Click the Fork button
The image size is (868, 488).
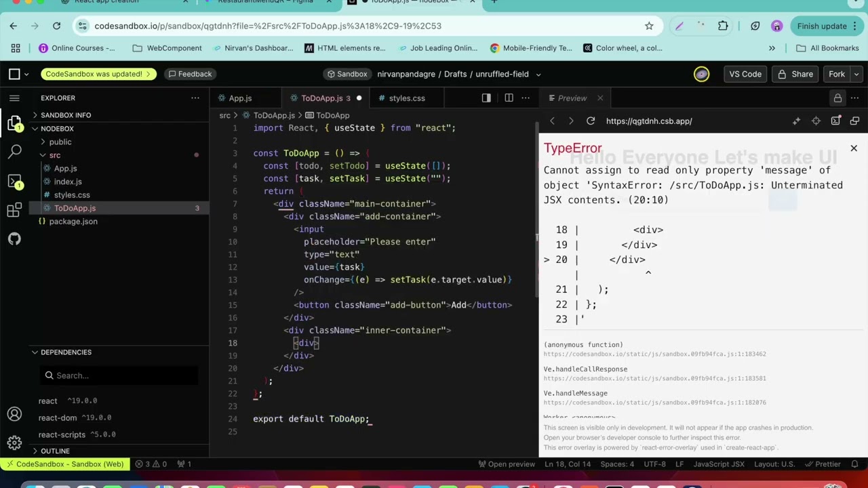click(837, 74)
